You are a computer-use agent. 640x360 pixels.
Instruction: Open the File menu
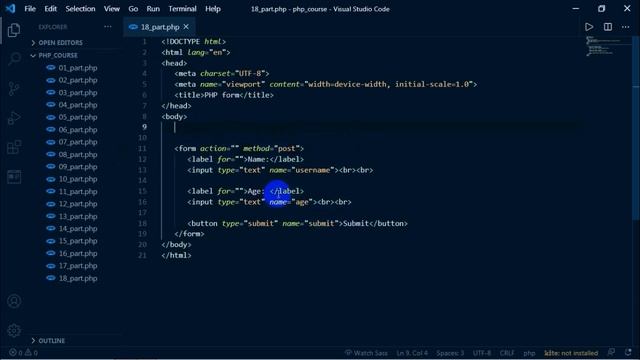pyautogui.click(x=30, y=9)
